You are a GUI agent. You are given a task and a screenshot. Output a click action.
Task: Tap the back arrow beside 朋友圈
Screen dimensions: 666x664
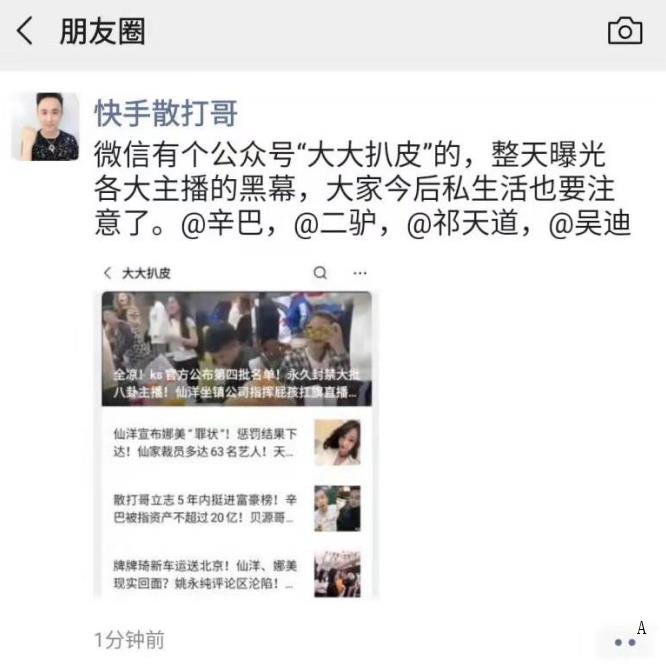pyautogui.click(x=25, y=31)
